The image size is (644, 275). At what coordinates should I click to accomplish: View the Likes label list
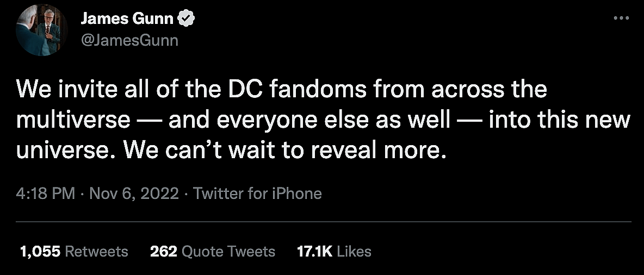click(354, 251)
